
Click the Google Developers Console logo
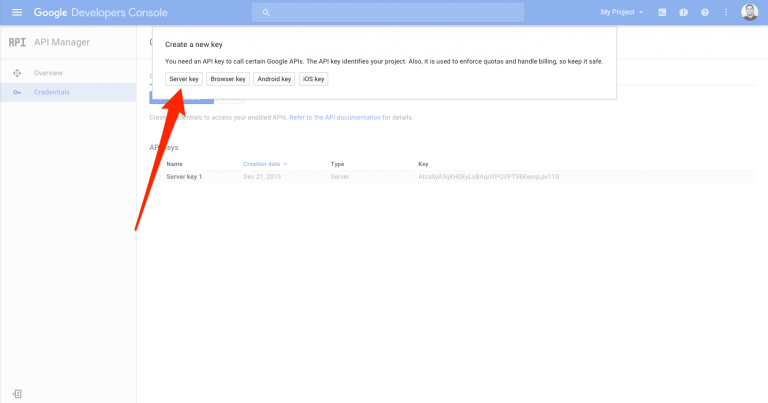(x=100, y=13)
